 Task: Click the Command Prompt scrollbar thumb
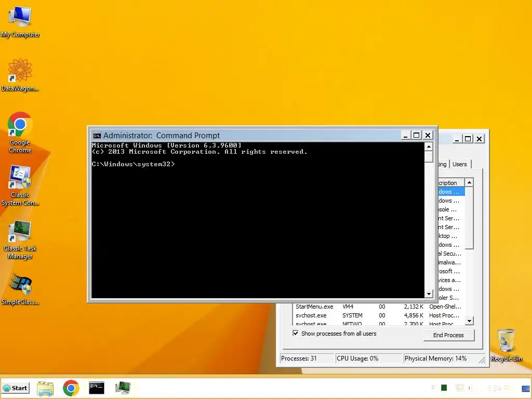click(x=429, y=157)
